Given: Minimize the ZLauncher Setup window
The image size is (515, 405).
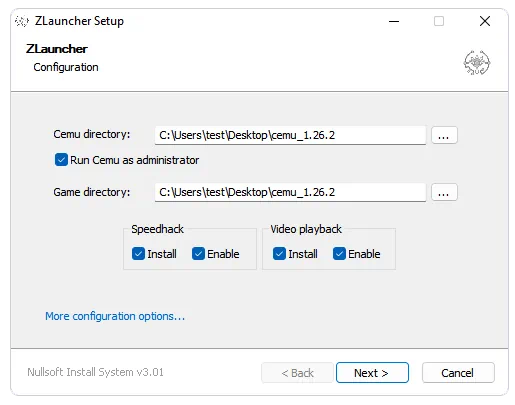Looking at the screenshot, I should (x=394, y=21).
